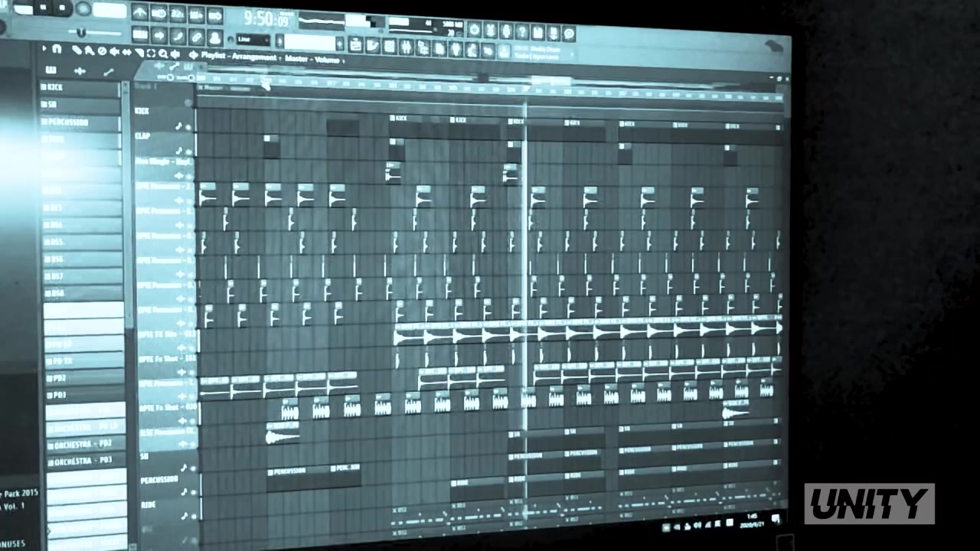This screenshot has width=980, height=551.
Task: Toggle countdown before recording button
Action: pos(178,14)
